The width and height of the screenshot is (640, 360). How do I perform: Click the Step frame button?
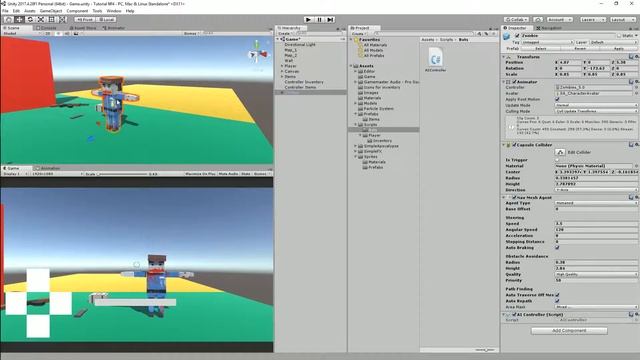(331, 19)
